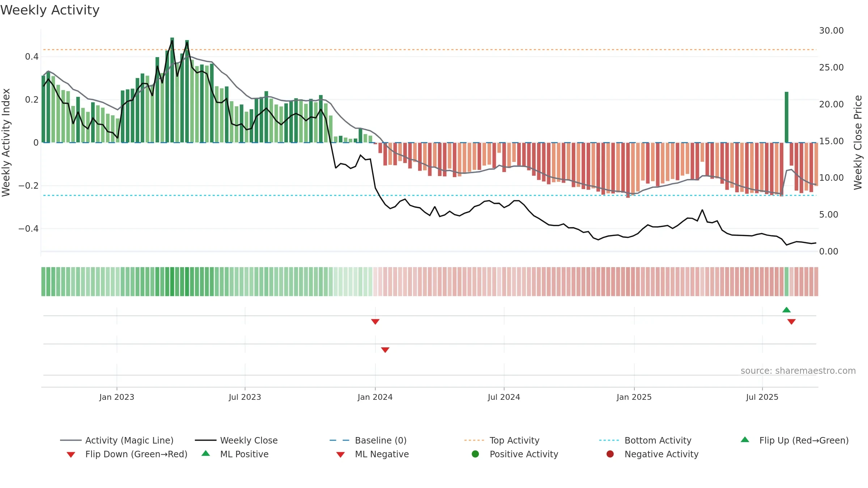868x488 pixels.
Task: Toggle ML Positive legend triangle
Action: [x=206, y=453]
